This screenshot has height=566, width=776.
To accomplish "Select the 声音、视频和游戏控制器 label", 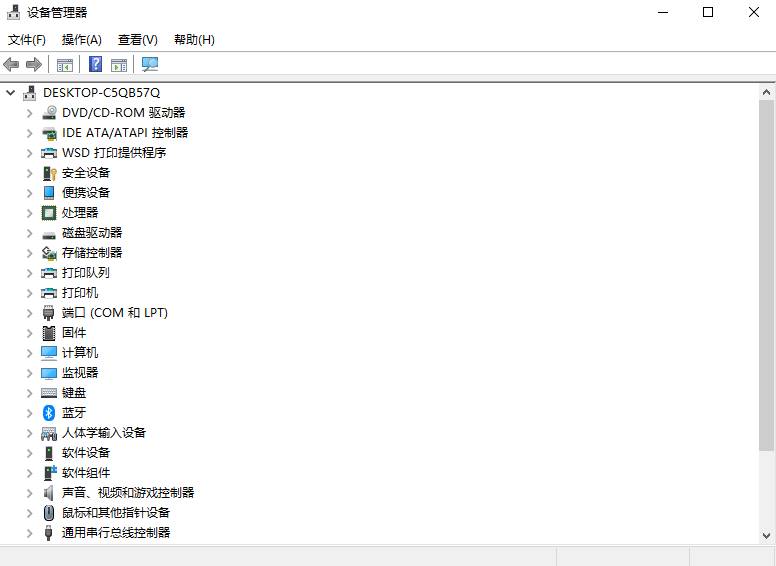I will click(x=128, y=492).
